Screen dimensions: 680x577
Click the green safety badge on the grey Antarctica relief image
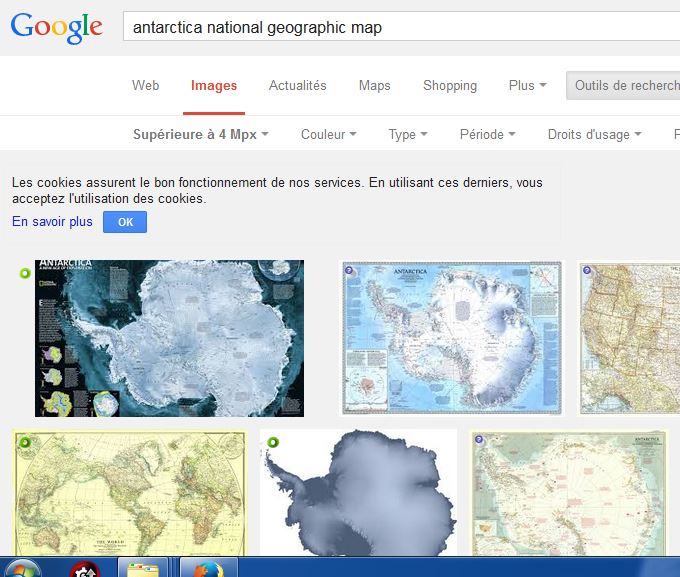pos(273,443)
